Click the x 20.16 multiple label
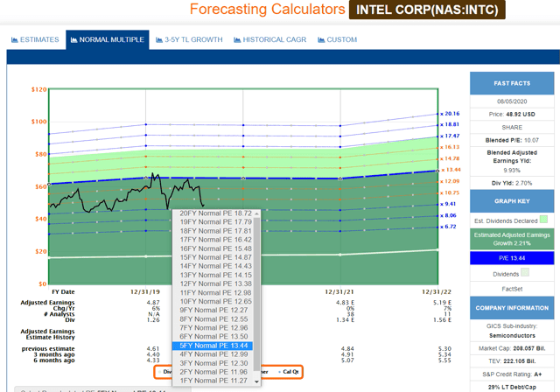 click(x=450, y=114)
